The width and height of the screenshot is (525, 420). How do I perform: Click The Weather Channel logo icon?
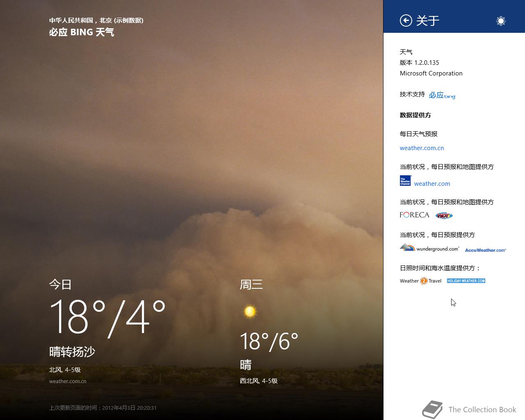[406, 181]
